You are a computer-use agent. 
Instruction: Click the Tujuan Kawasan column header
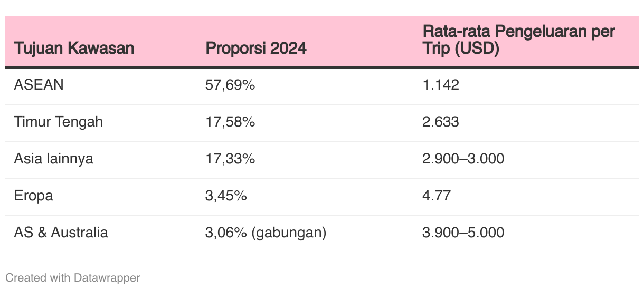(74, 48)
